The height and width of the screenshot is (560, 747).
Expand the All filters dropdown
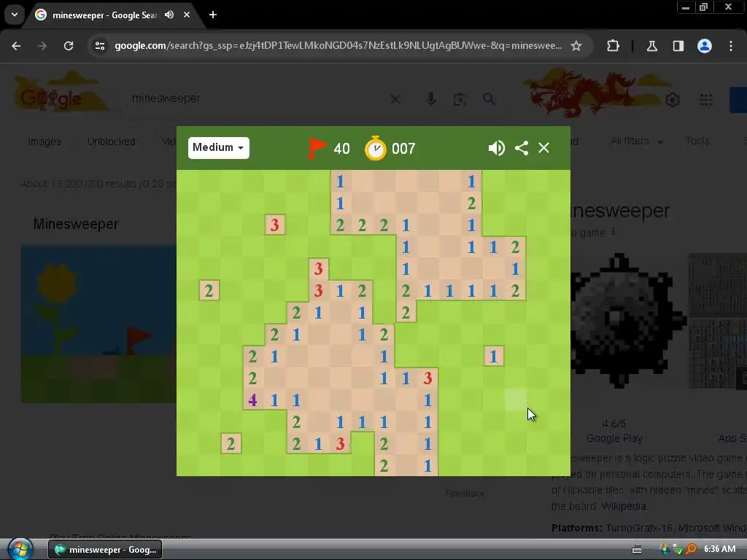coord(636,141)
